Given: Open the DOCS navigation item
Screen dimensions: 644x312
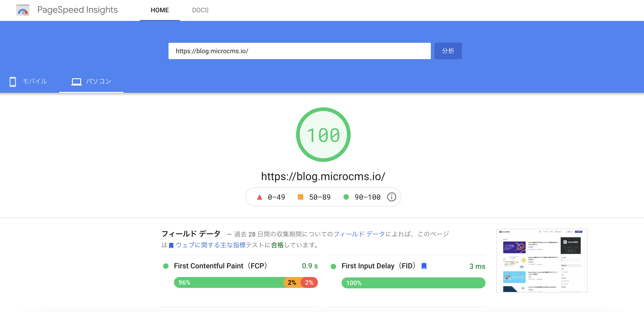Looking at the screenshot, I should [200, 10].
